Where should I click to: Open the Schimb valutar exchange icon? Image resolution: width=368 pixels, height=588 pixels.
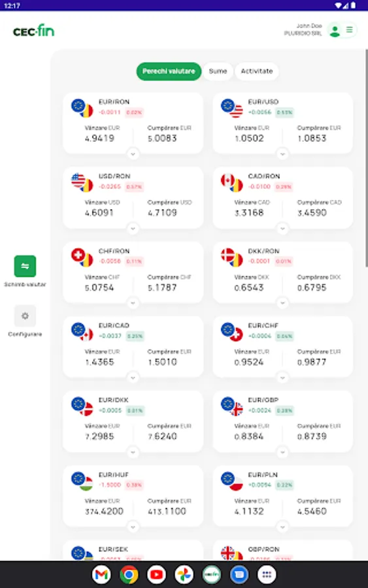pos(25,267)
